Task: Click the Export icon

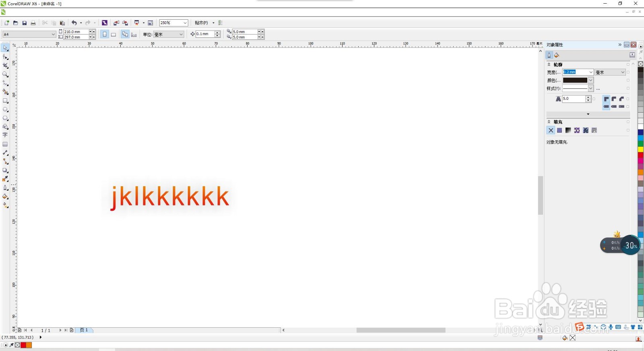Action: point(125,23)
